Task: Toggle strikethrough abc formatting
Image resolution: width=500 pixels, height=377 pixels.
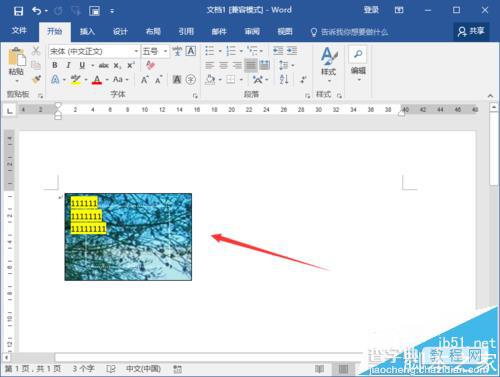Action: pyautogui.click(x=104, y=65)
